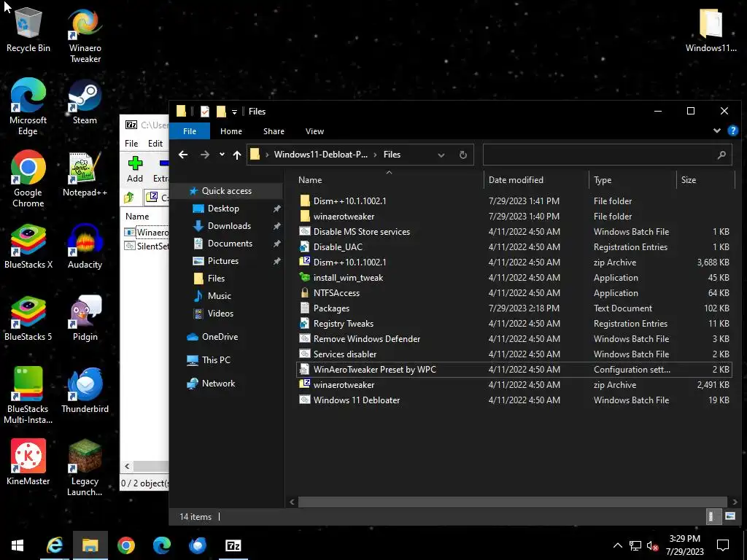The height and width of the screenshot is (560, 747).
Task: Refresh the Explorer address bar
Action: [x=462, y=155]
